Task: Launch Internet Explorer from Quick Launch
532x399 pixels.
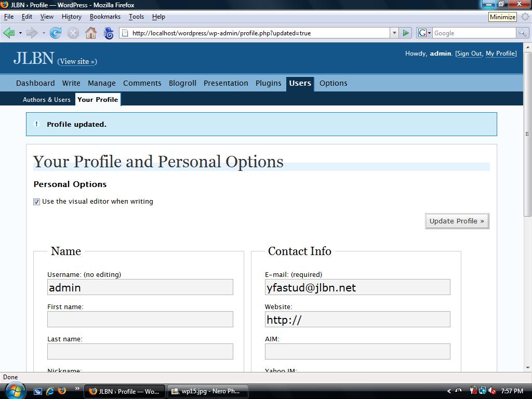Action: click(x=50, y=391)
